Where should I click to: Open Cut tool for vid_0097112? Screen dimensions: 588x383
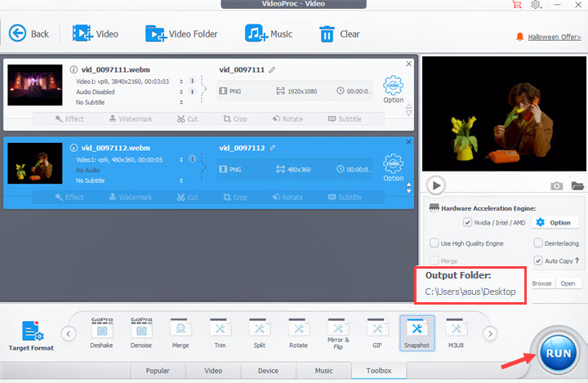click(188, 198)
